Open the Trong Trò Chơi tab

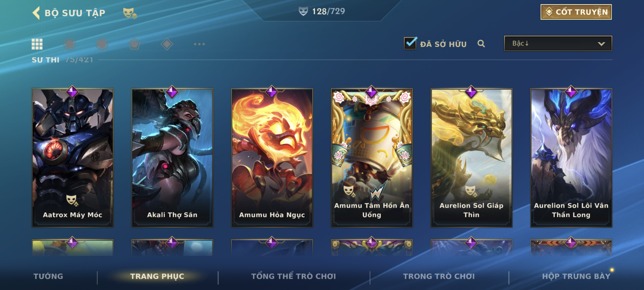pos(439,276)
